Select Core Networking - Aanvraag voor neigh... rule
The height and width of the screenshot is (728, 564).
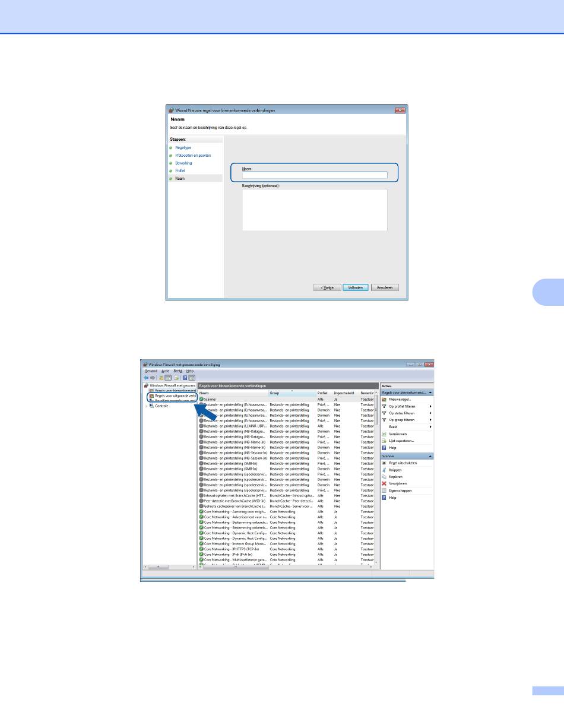click(x=286, y=511)
